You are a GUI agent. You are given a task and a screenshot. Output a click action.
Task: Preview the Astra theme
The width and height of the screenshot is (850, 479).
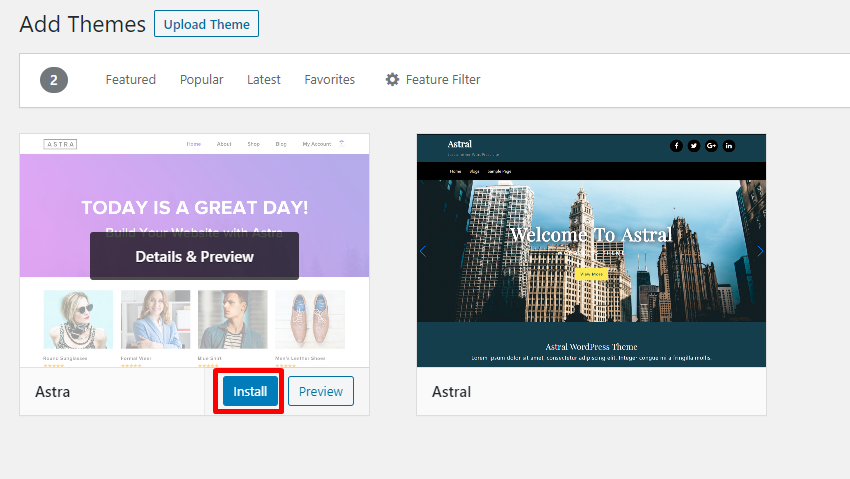[x=321, y=391]
